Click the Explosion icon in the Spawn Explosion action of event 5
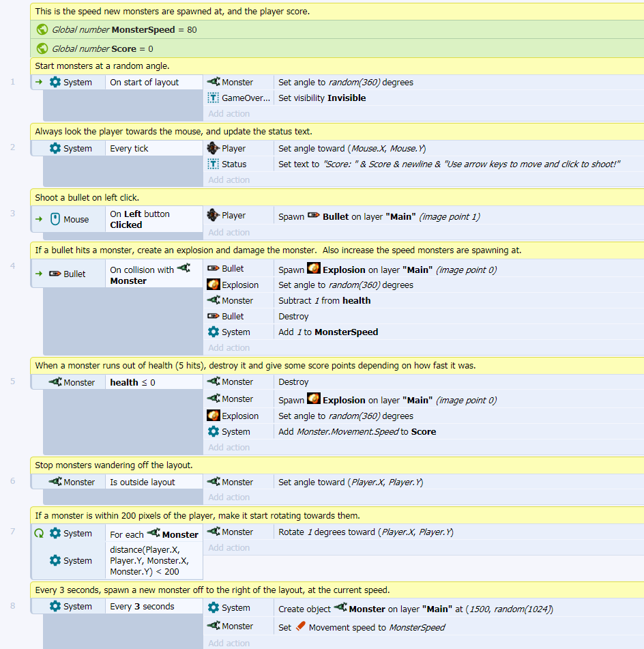This screenshot has width=644, height=649. pos(313,400)
